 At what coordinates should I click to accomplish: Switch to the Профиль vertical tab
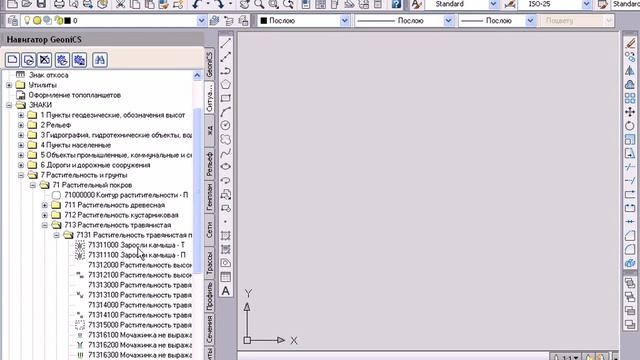(x=209, y=296)
